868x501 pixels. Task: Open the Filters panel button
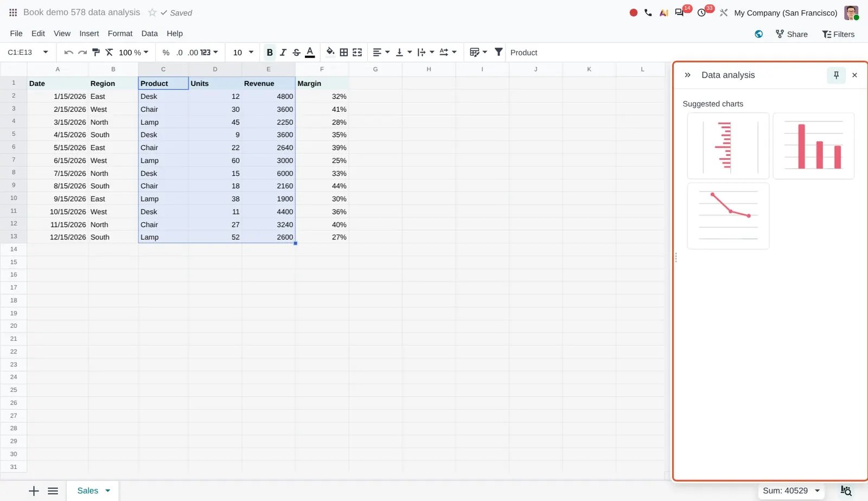coord(838,34)
